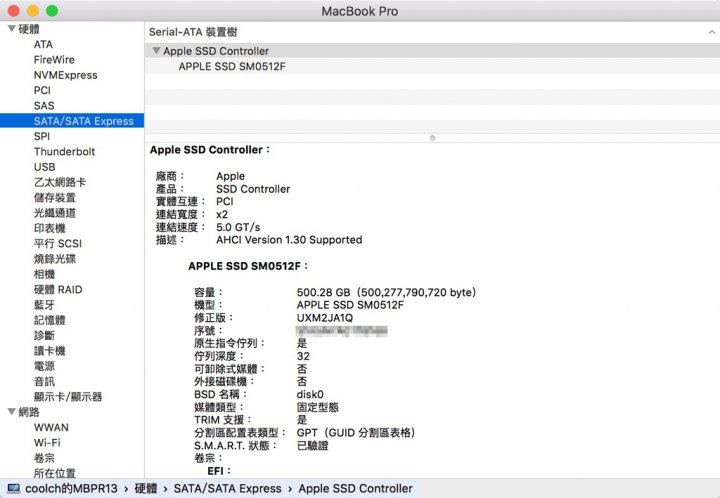This screenshot has width=720, height=498.
Task: Select 儲存裝置 in the sidebar
Action: click(x=55, y=197)
